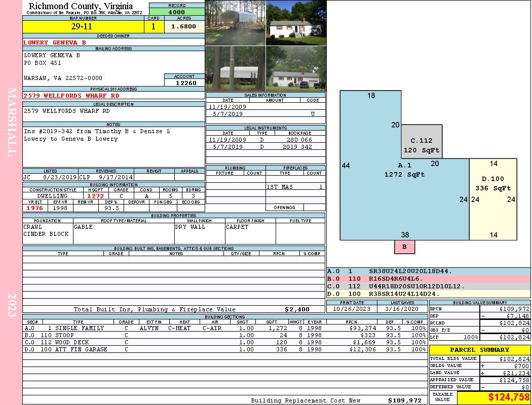Select deeded owner LOWERY GENEVA B
This screenshot has height=405, width=532.
tap(55, 43)
